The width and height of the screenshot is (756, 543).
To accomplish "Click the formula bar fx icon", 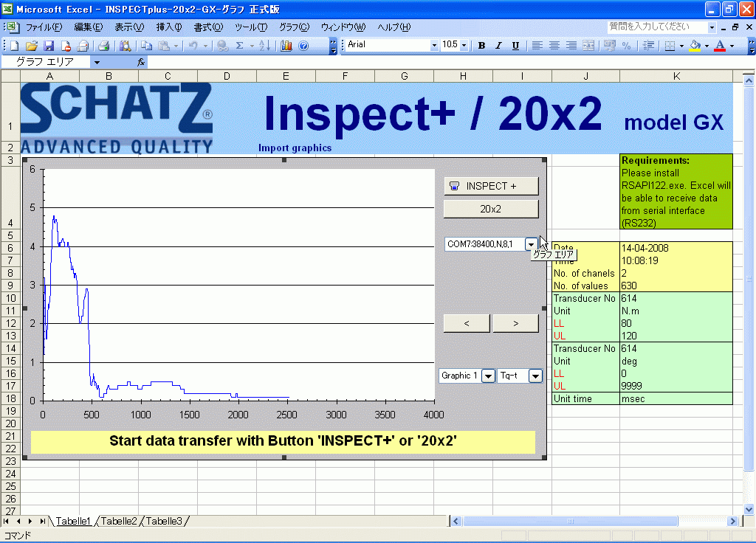I will pos(141,62).
